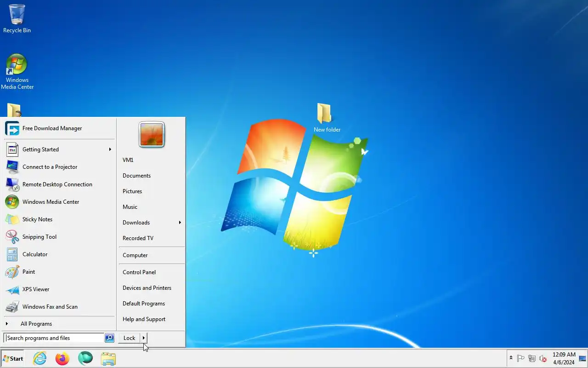
Task: Expand the Getting Started submenu arrow
Action: pyautogui.click(x=110, y=149)
